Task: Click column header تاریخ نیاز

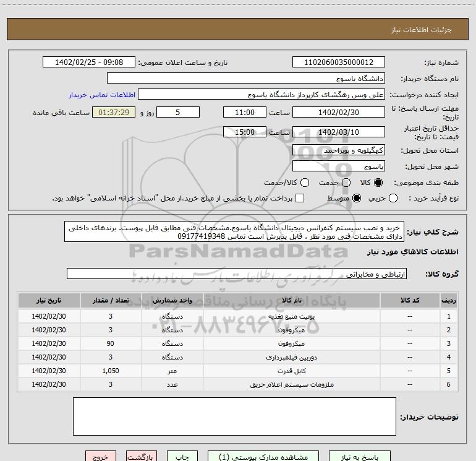Action: (x=49, y=300)
